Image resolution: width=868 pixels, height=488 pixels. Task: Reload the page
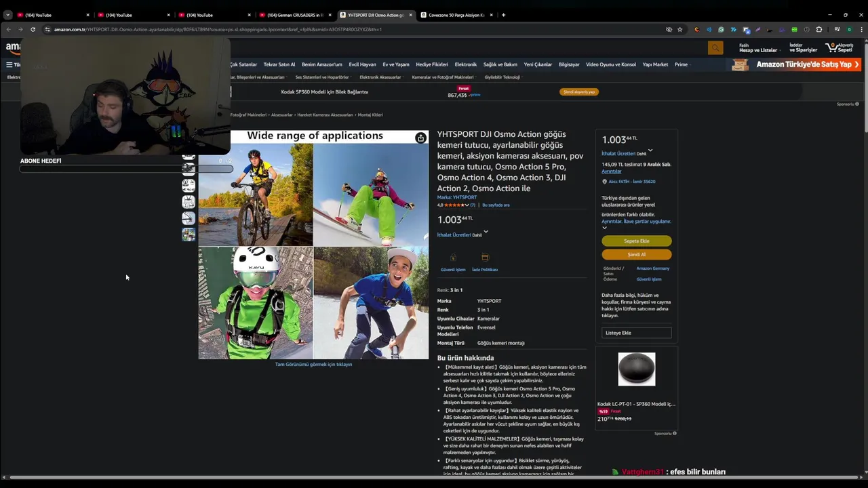[x=33, y=30]
